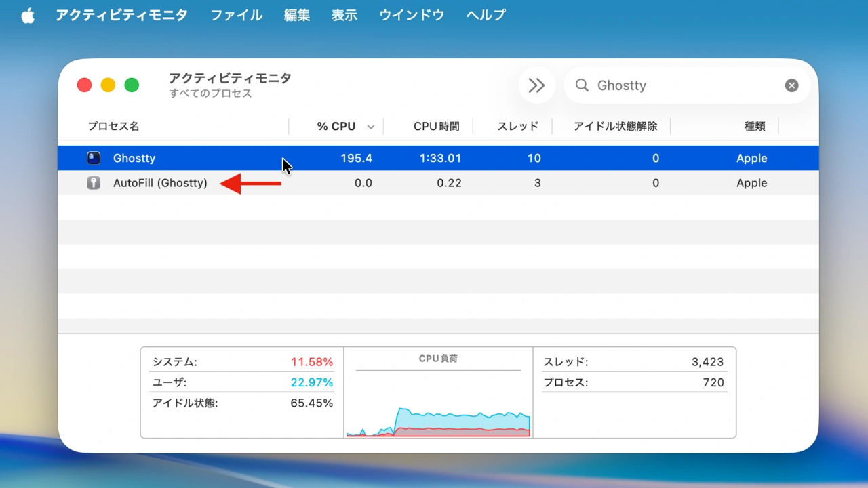Toggle % CPU column sort direction arrow
The image size is (868, 488).
tap(371, 127)
